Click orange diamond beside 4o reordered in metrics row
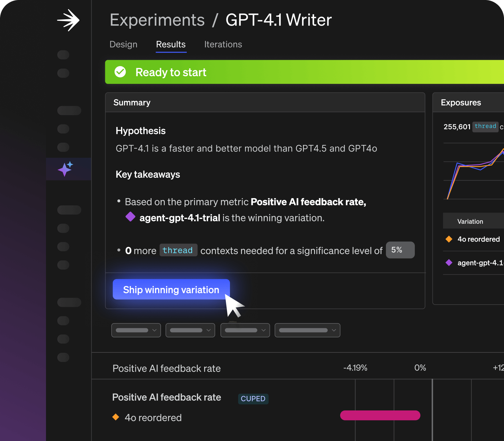 point(116,417)
